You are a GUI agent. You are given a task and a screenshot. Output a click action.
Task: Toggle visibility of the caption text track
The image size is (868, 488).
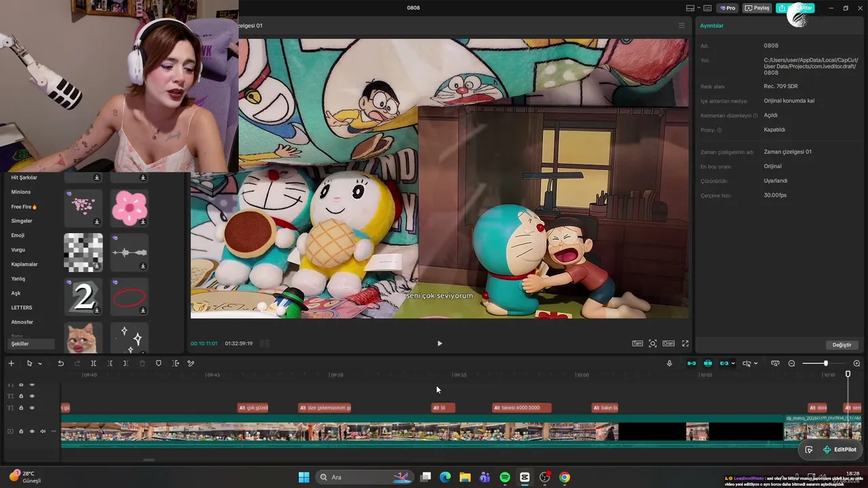[32, 408]
